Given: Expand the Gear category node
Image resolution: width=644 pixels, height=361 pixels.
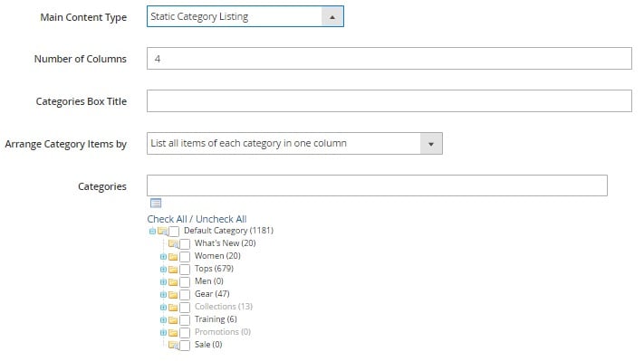Looking at the screenshot, I should 163,295.
